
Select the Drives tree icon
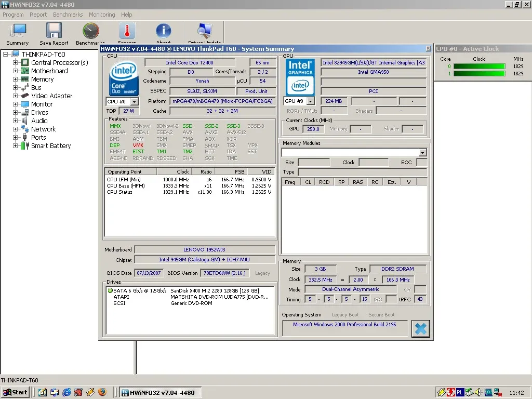pos(25,112)
